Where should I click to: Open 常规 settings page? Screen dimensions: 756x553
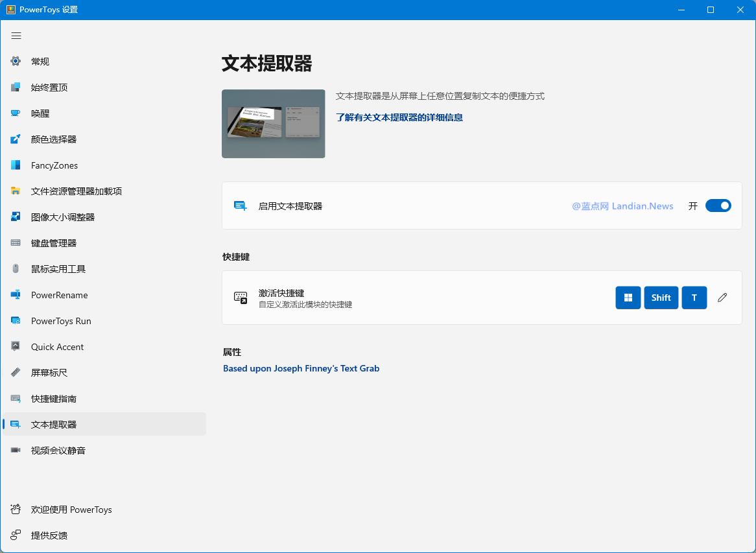104,61
